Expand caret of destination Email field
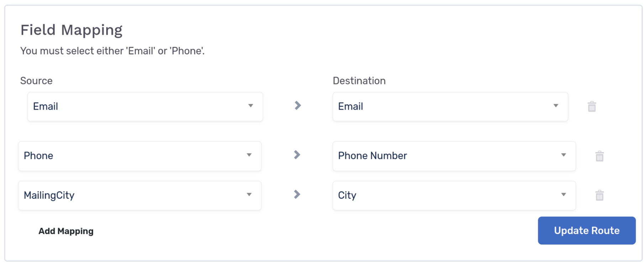 pyautogui.click(x=556, y=106)
